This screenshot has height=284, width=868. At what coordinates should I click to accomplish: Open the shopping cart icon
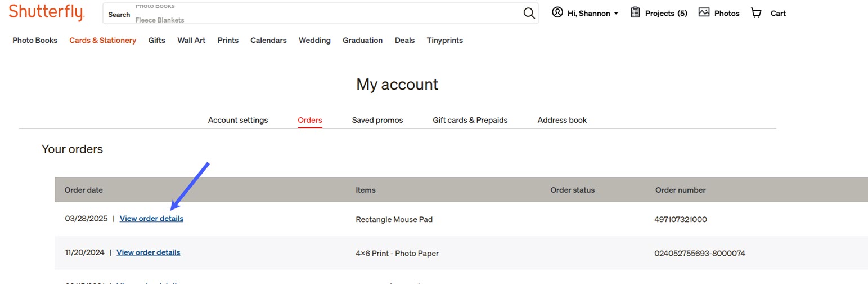point(756,13)
